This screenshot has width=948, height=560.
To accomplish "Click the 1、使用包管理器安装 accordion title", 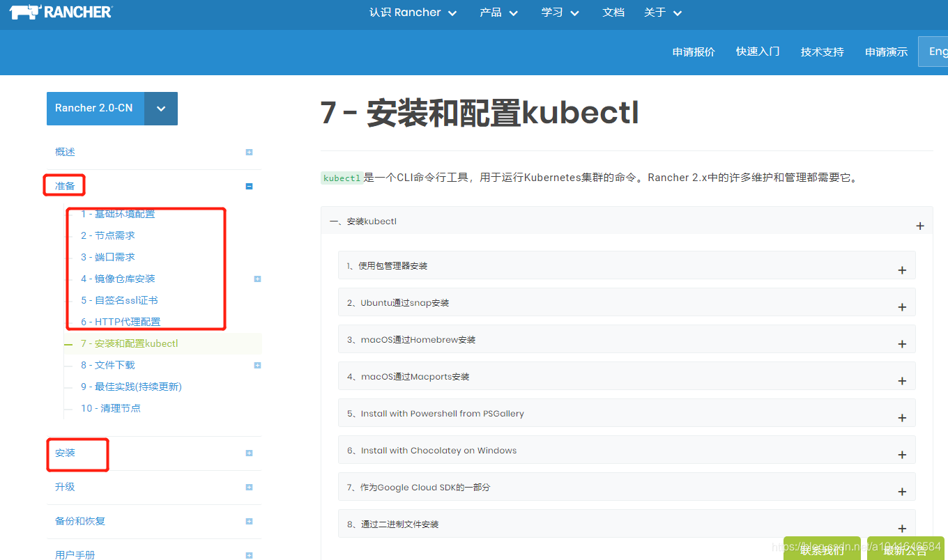I will coord(387,266).
